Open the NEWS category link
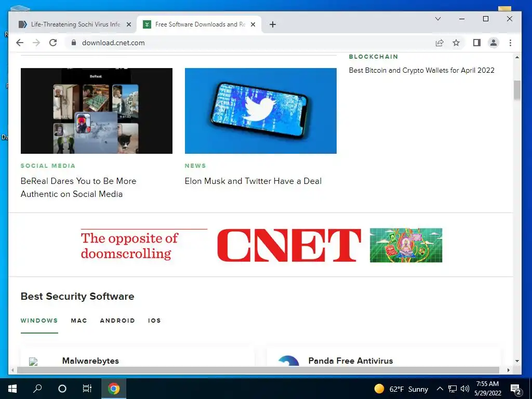532x399 pixels. pos(195,166)
